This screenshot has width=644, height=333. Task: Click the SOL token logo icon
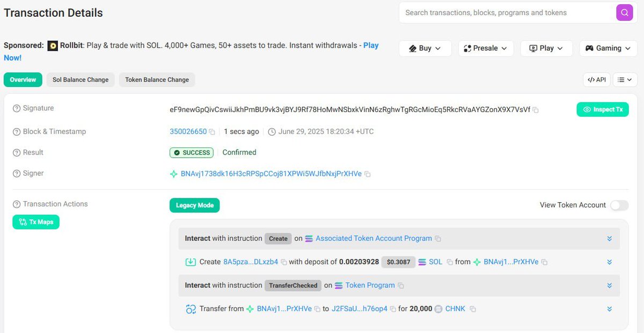[x=422, y=262]
